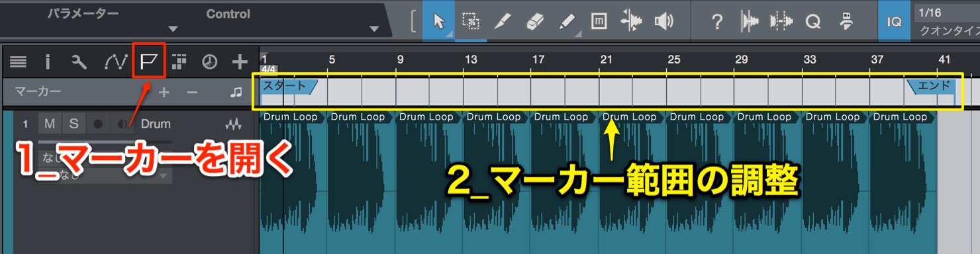Select the Mute tool

pyautogui.click(x=599, y=22)
